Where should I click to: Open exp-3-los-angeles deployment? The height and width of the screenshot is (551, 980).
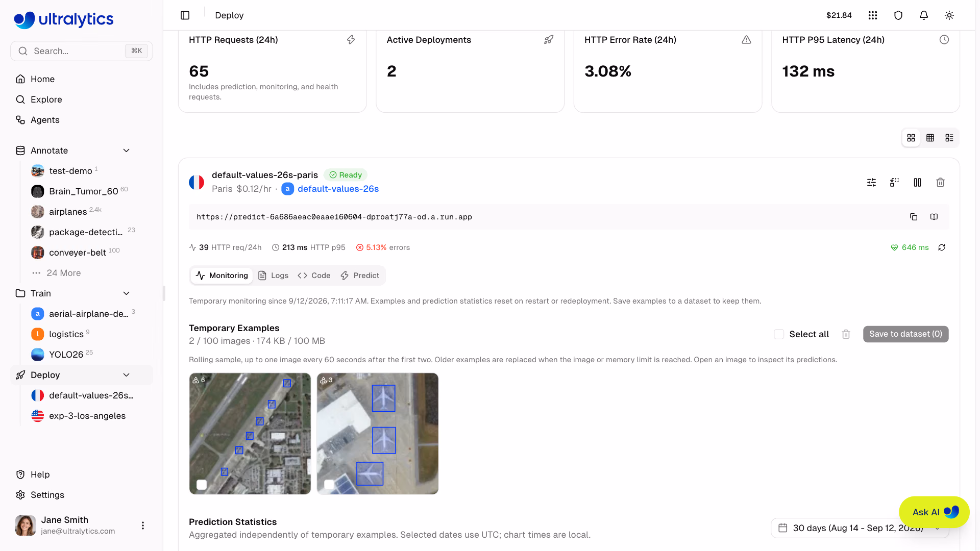87,416
